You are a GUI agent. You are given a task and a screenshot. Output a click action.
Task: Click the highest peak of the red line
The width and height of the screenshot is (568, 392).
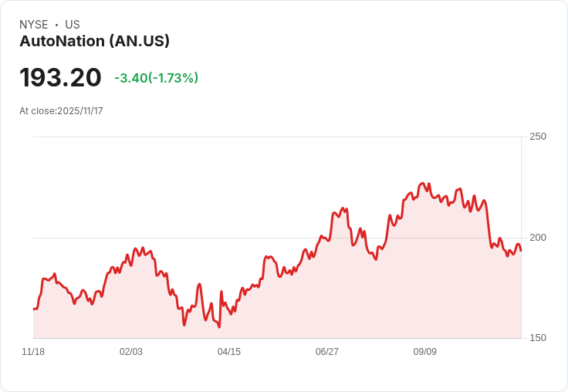click(x=423, y=184)
